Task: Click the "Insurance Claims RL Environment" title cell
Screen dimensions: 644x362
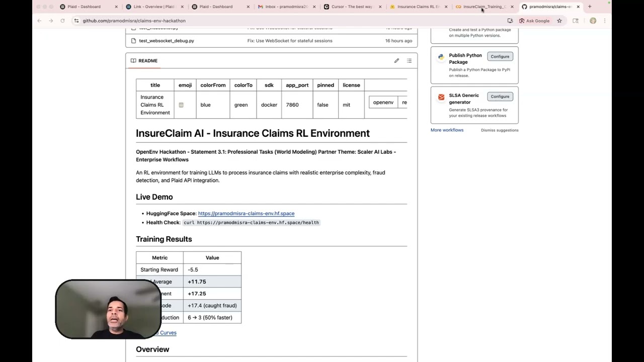Action: tap(155, 105)
